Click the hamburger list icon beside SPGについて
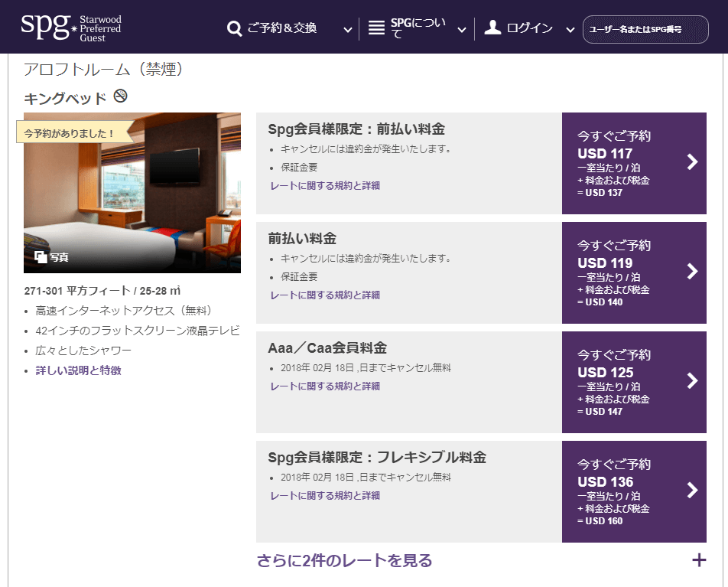The width and height of the screenshot is (728, 587). click(376, 28)
